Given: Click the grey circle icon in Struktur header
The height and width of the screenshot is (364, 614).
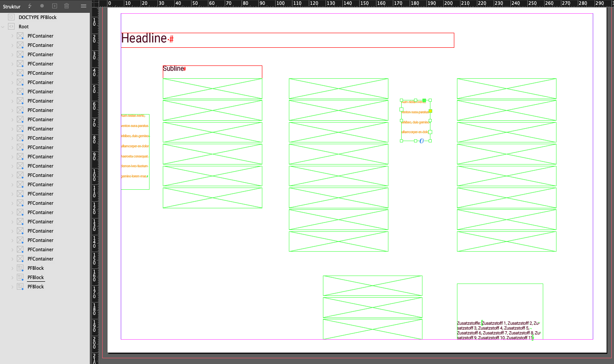Looking at the screenshot, I should tap(42, 6).
